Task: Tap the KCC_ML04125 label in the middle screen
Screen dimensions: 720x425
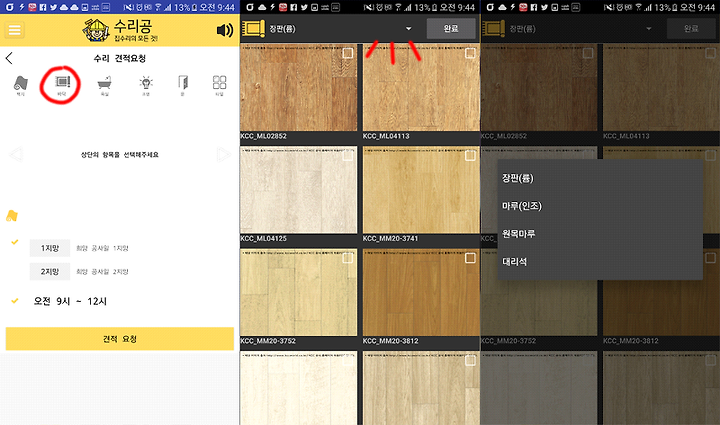Action: point(264,239)
